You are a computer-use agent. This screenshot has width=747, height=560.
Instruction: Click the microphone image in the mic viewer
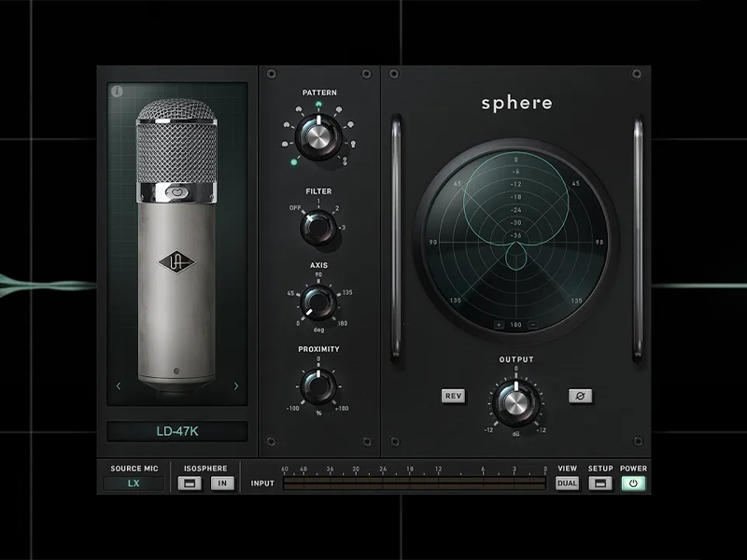(176, 245)
